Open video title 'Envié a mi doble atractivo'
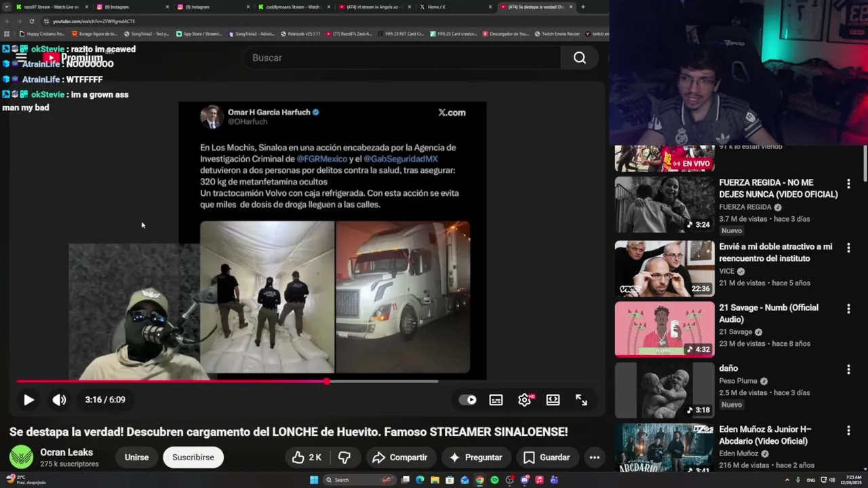 pos(776,253)
